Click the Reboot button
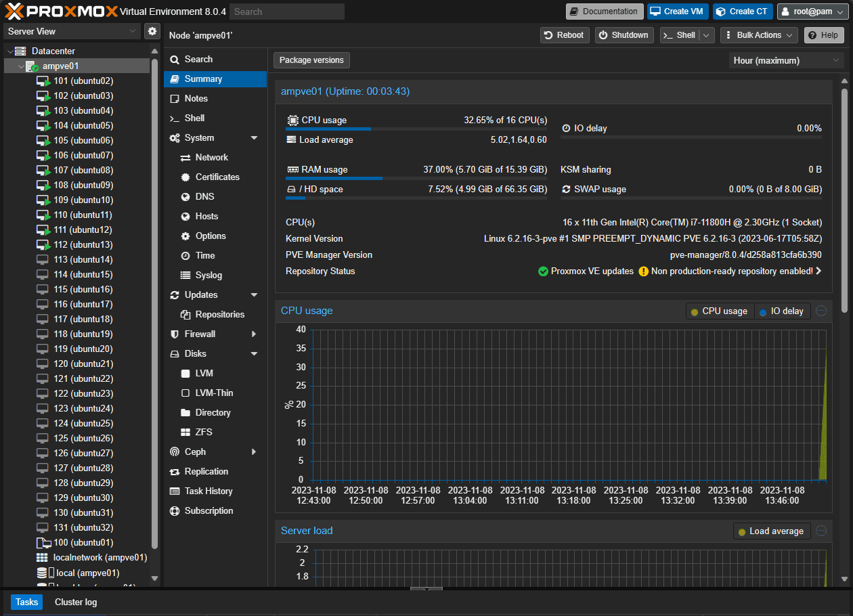 tap(564, 35)
